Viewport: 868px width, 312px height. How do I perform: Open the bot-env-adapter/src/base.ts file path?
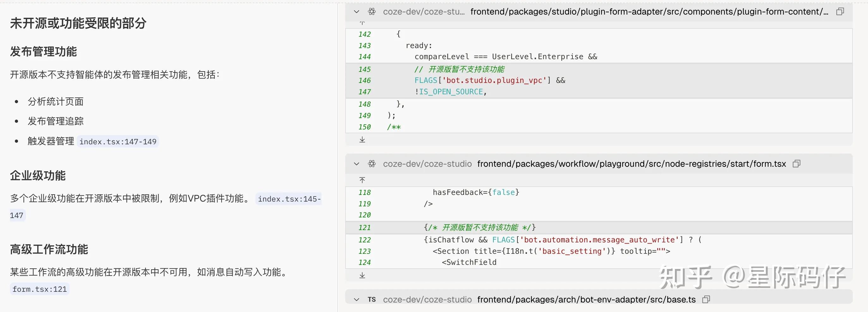pos(586,300)
